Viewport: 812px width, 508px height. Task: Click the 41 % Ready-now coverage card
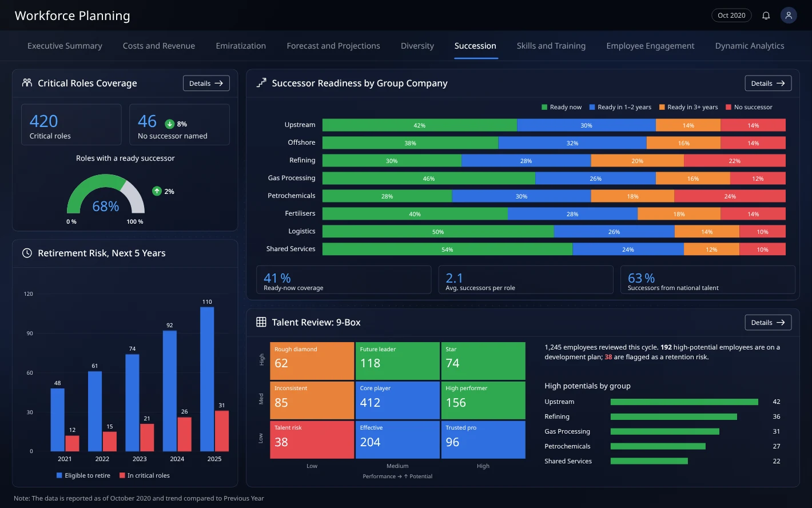(344, 280)
